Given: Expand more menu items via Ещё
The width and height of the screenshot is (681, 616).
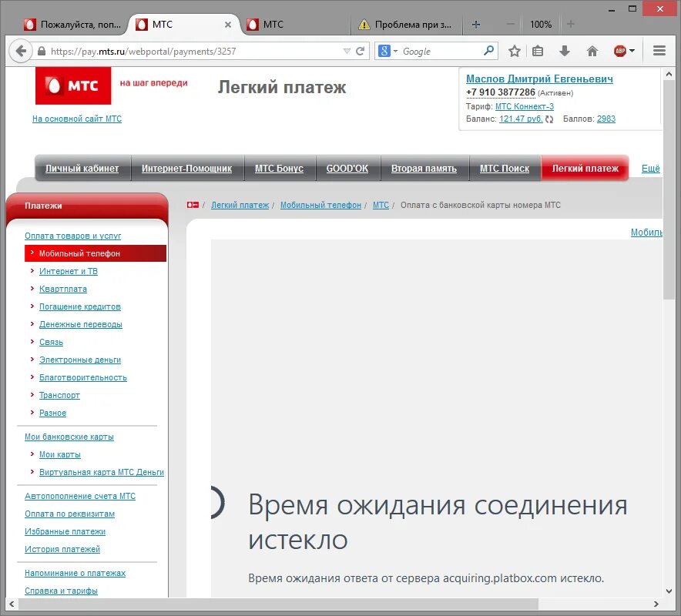Looking at the screenshot, I should point(651,169).
